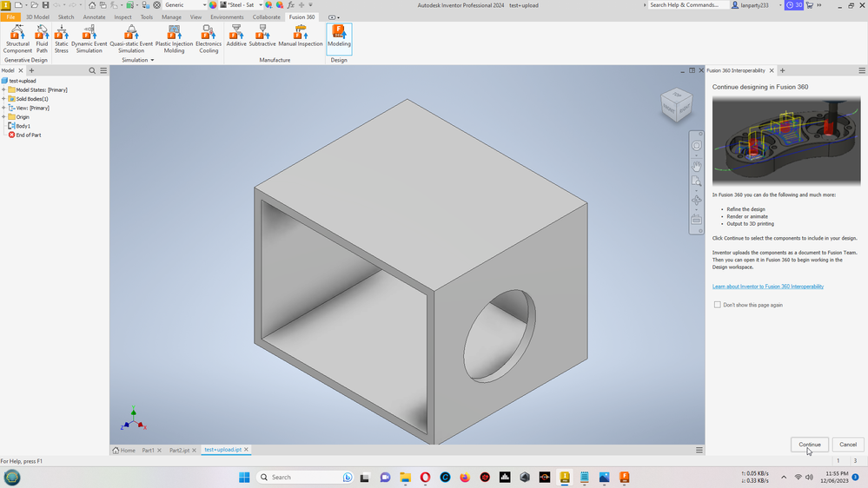The image size is (868, 488).
Task: Check Don't show this page again
Action: coord(718,305)
